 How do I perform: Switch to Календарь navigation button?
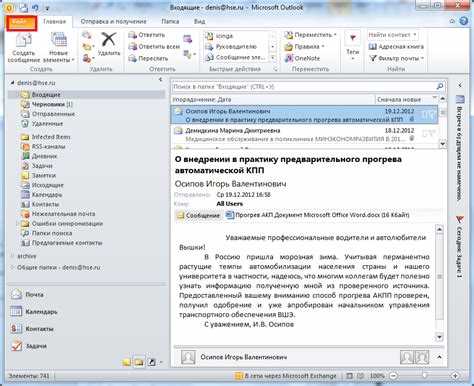[x=34, y=312]
